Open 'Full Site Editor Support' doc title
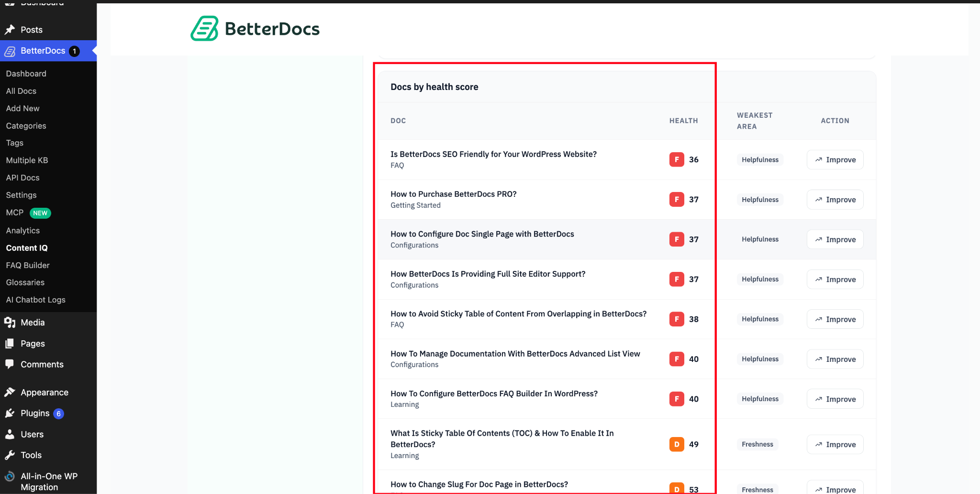 (x=488, y=274)
